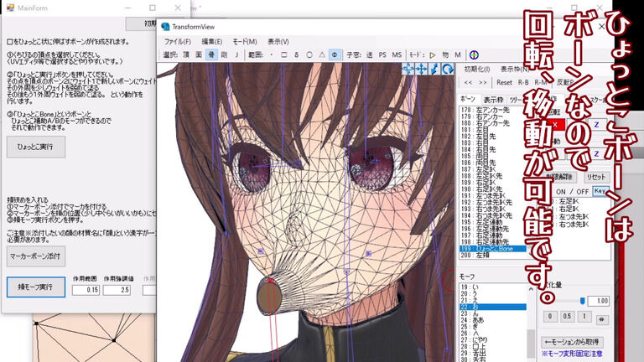Open the 表示(V) menu in TransformView
Viewport: 644px width, 362px height.
pos(278,42)
